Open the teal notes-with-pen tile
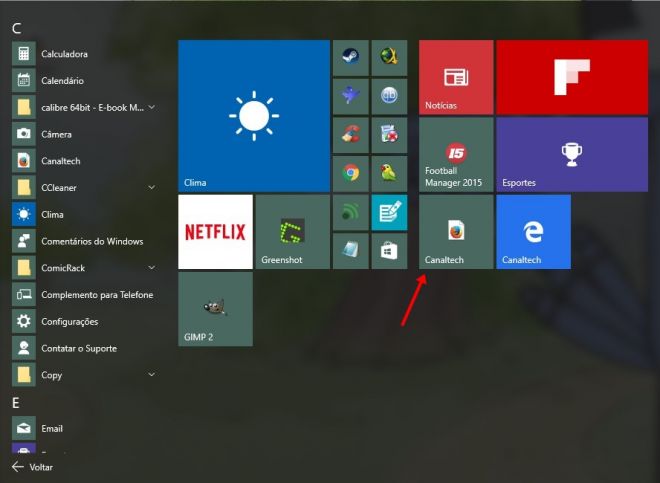Image resolution: width=660 pixels, height=483 pixels. [389, 212]
